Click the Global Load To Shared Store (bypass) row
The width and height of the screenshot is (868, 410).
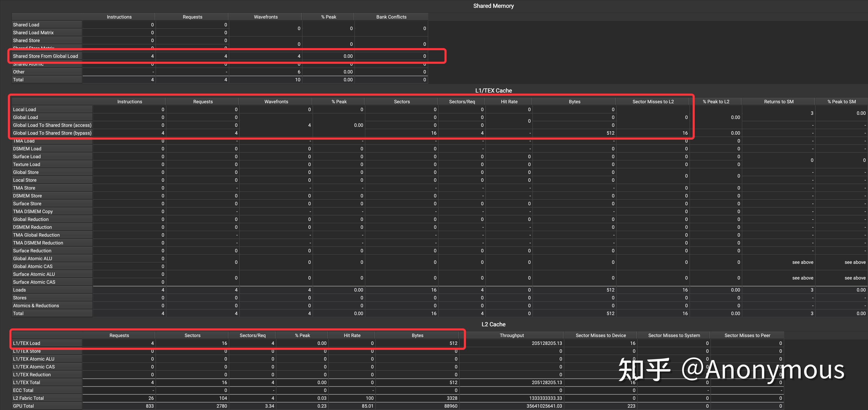tap(52, 133)
